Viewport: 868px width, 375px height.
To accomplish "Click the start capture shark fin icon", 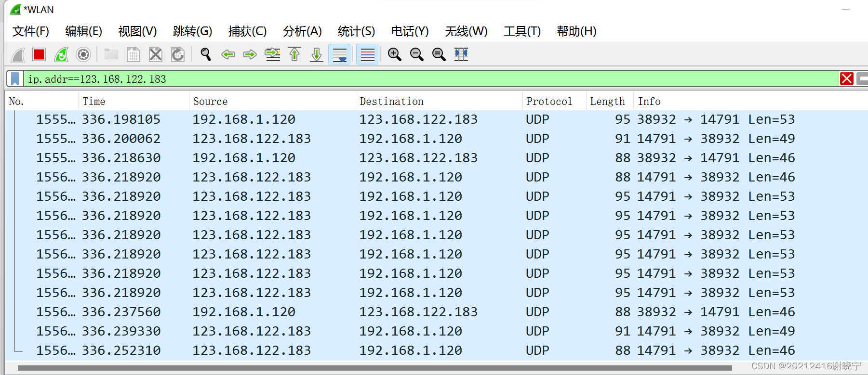I will pyautogui.click(x=18, y=54).
